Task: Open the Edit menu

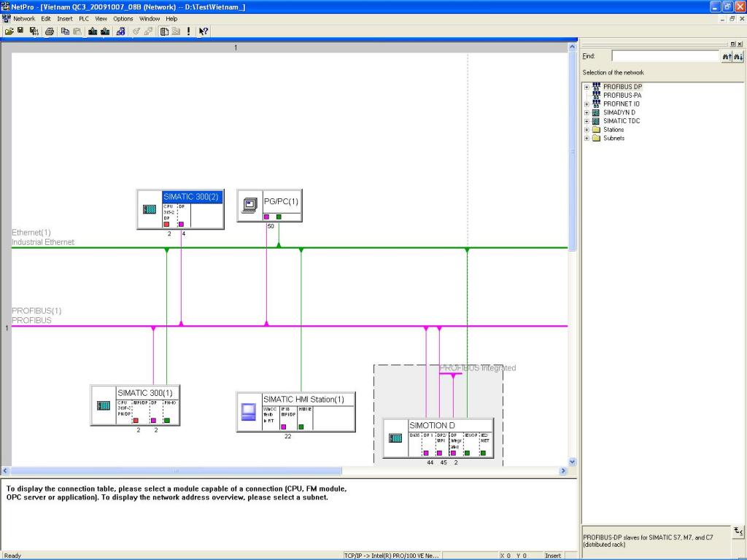Action: pos(46,19)
